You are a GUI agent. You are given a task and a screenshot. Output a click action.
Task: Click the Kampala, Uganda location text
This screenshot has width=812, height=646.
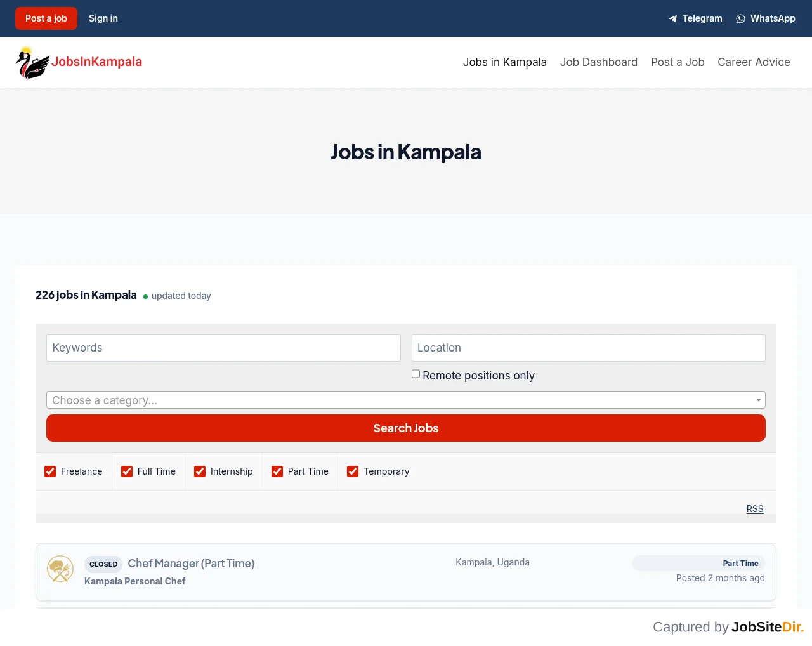tap(492, 562)
